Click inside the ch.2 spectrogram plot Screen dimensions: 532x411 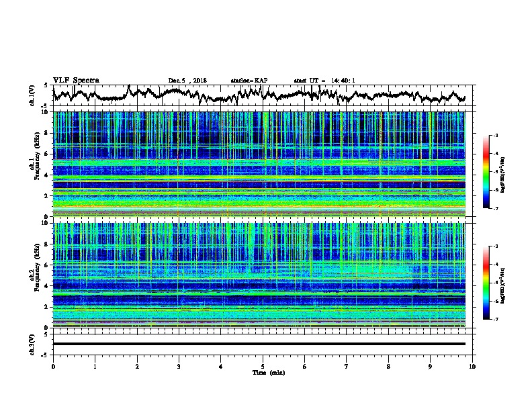(259, 275)
